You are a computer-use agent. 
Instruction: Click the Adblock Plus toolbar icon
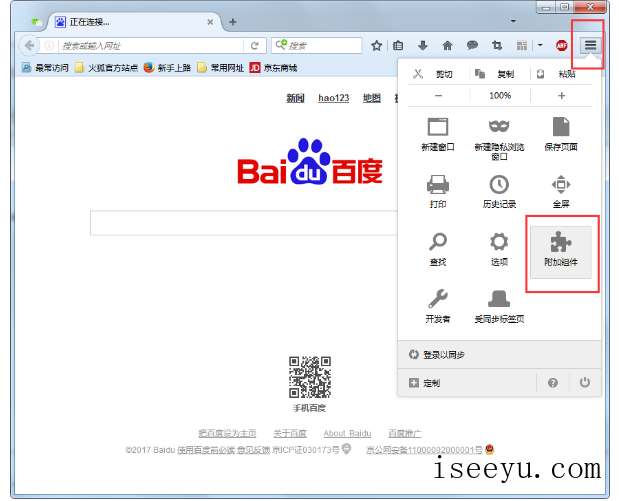pyautogui.click(x=561, y=45)
